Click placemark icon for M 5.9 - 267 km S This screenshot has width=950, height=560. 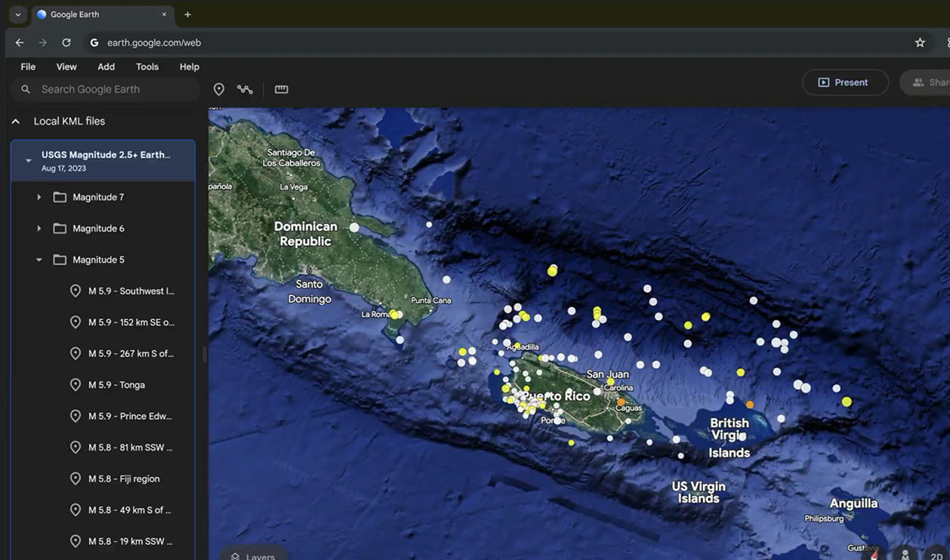coord(76,354)
